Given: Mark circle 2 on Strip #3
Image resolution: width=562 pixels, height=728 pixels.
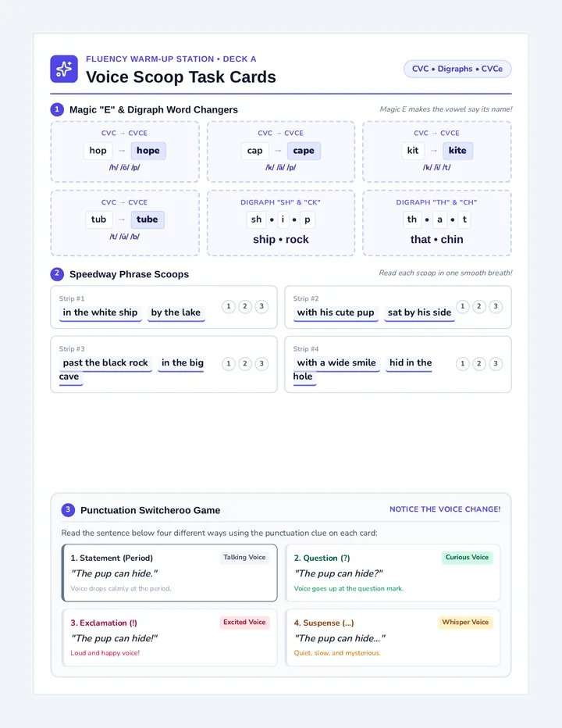Looking at the screenshot, I should pyautogui.click(x=245, y=363).
